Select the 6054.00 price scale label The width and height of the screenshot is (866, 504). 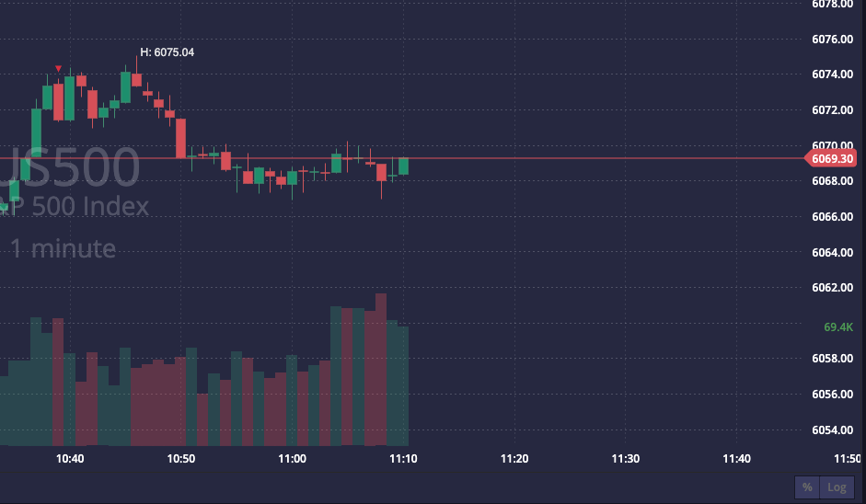[x=833, y=430]
